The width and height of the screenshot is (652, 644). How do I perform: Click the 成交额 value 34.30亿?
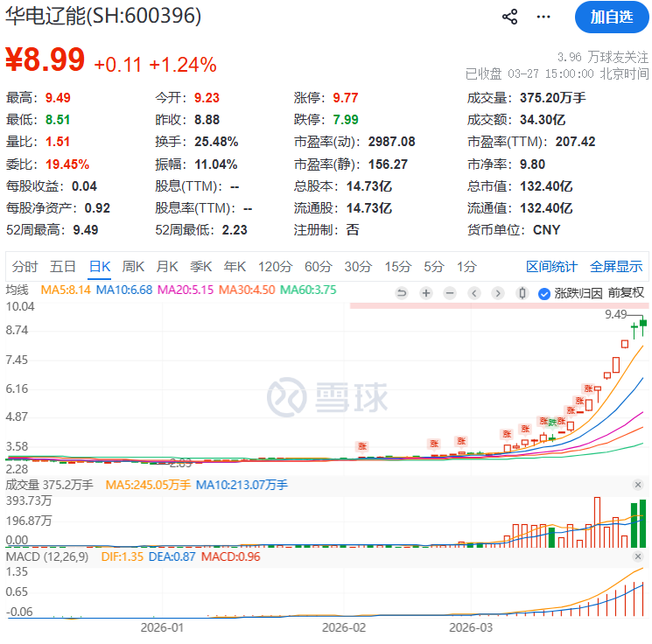pos(543,120)
